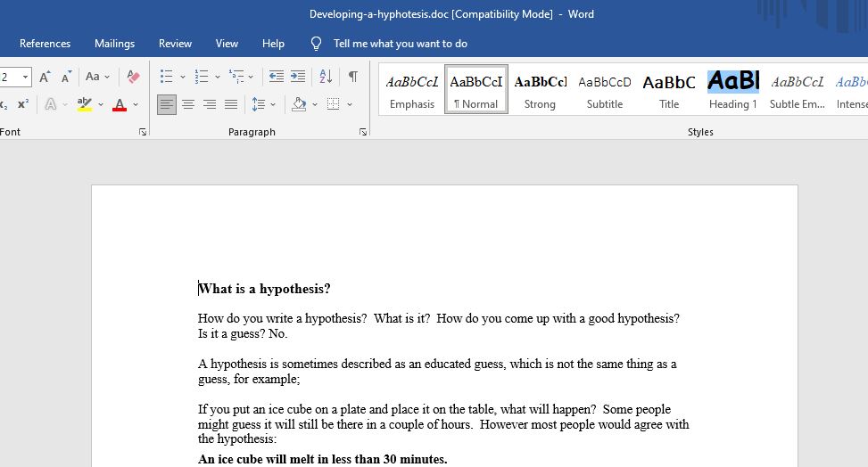Open the borders dropdown arrow
The width and height of the screenshot is (868, 467).
(350, 104)
